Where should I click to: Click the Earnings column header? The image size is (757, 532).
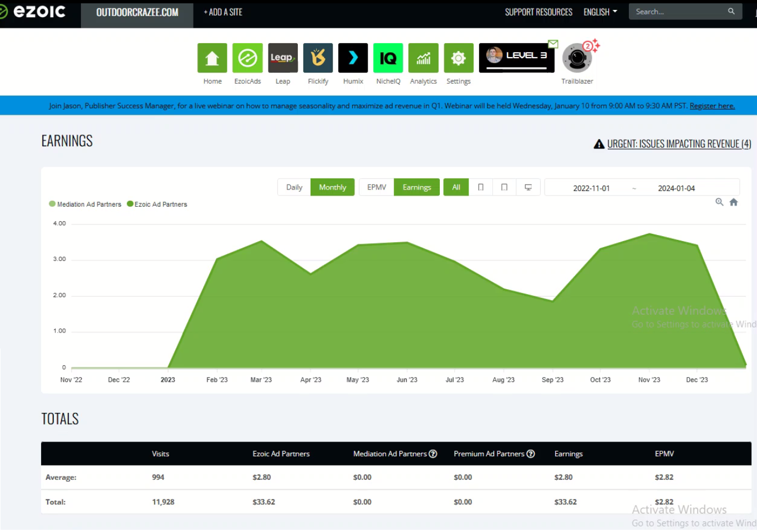[568, 454]
